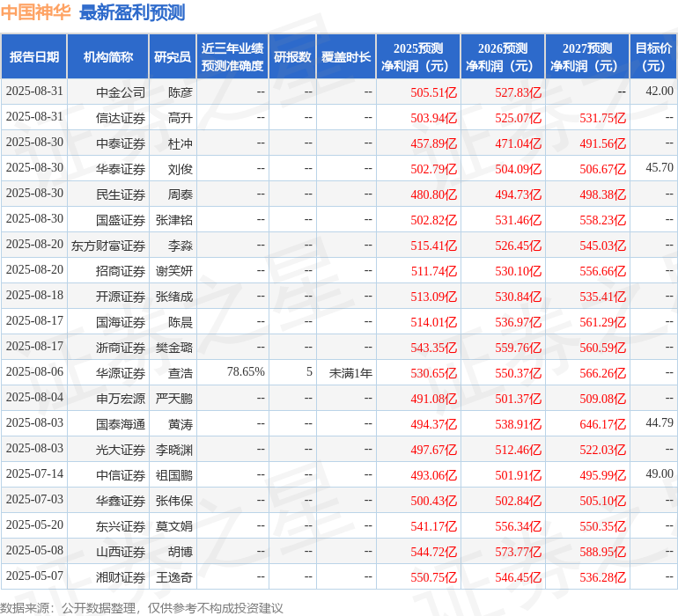Select the 报告日期 column header
Image resolution: width=678 pixels, height=616 pixels.
click(x=34, y=56)
